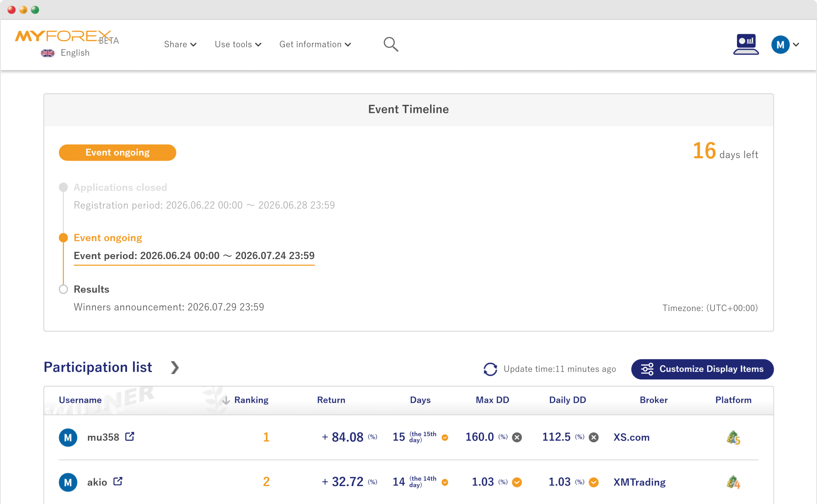Click the Winners announcement date text

(x=169, y=307)
